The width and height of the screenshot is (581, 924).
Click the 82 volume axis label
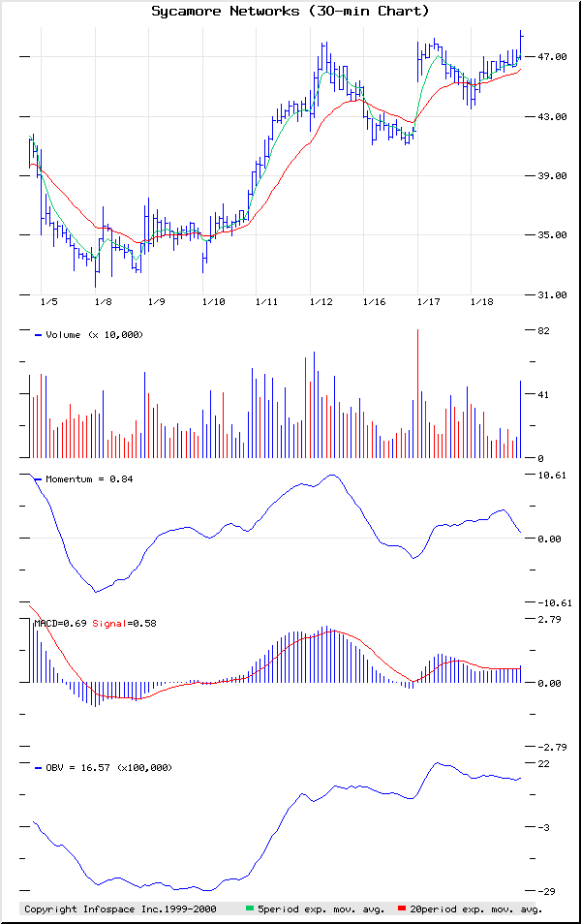pos(543,330)
